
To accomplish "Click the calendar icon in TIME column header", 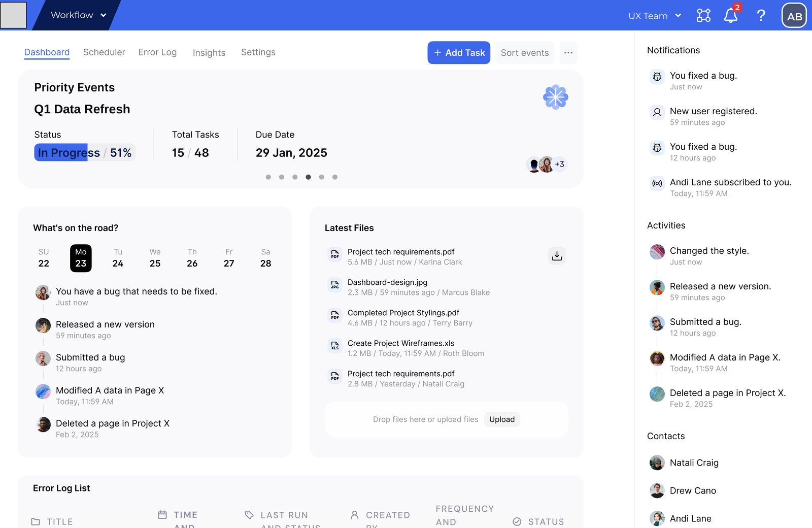I will pos(162,515).
